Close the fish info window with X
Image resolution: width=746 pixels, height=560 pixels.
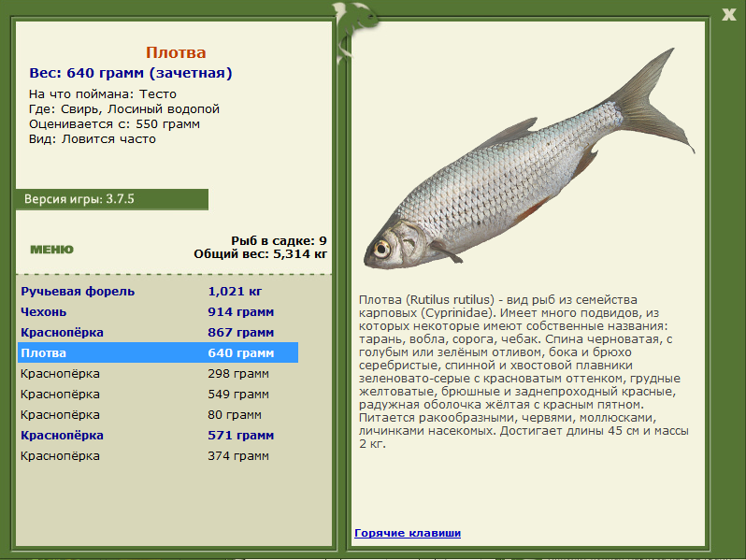tap(728, 14)
